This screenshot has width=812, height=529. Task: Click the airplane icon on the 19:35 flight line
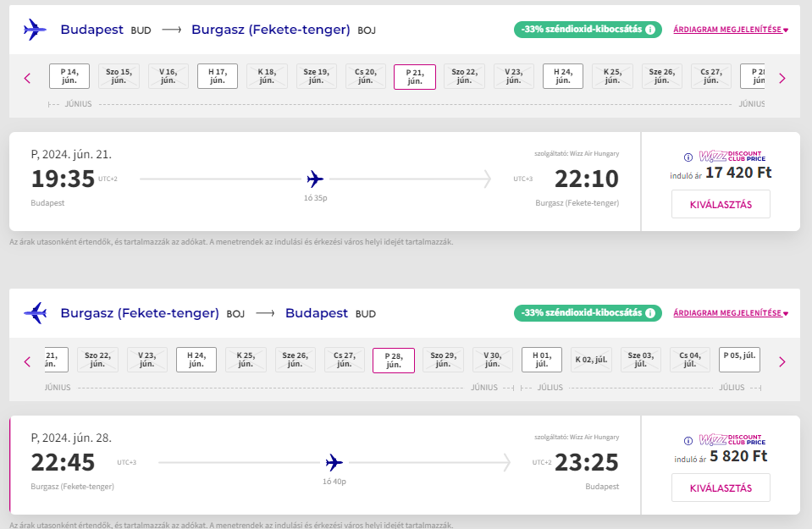(315, 179)
